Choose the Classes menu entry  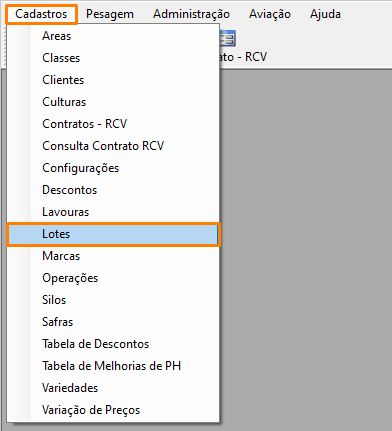click(113, 58)
